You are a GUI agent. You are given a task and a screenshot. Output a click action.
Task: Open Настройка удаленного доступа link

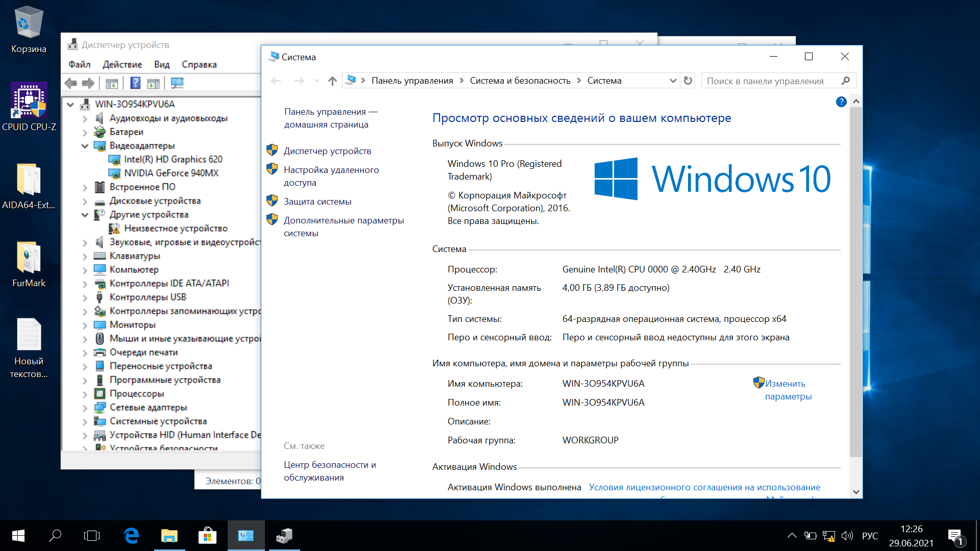coord(331,176)
